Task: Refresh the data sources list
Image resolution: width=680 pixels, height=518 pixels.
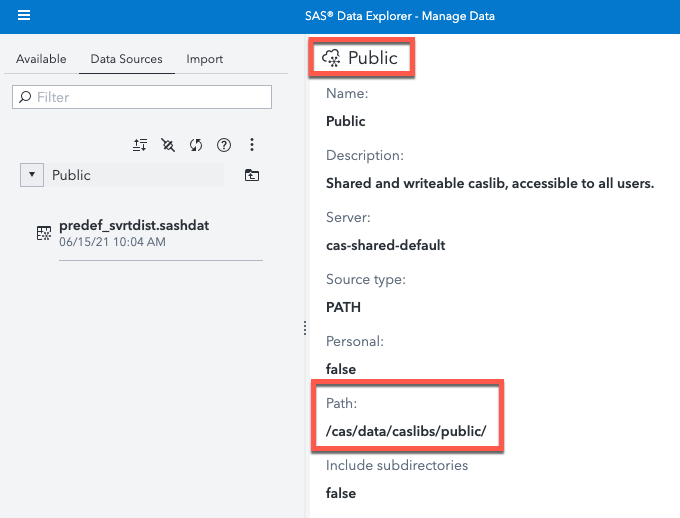Action: click(196, 145)
